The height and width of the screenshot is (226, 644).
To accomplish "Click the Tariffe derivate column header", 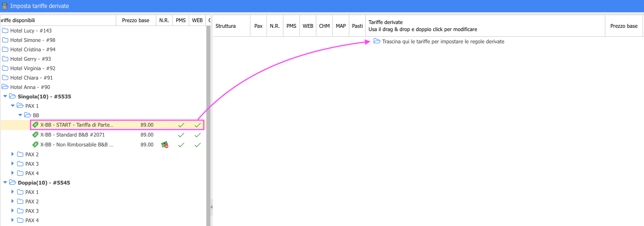I will click(485, 26).
